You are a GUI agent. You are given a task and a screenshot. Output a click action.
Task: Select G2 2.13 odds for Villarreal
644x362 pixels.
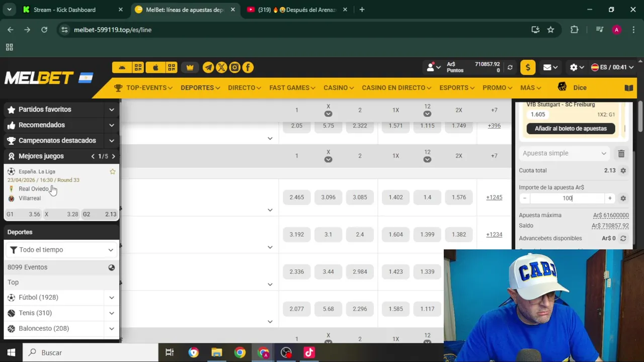coord(99,214)
